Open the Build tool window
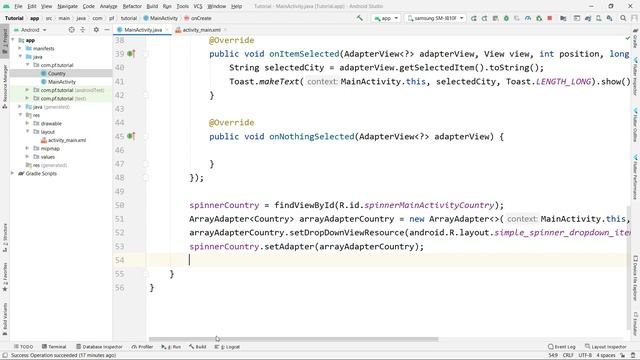The image size is (640, 360). point(198,347)
